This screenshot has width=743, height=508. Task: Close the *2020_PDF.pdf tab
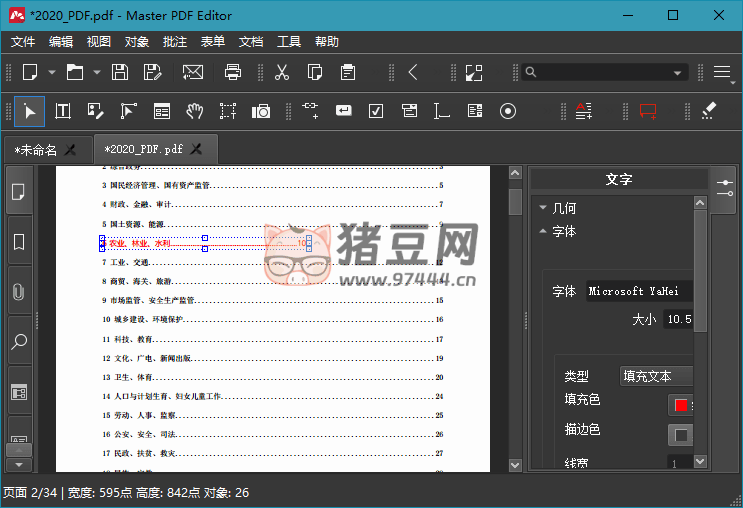coord(197,149)
